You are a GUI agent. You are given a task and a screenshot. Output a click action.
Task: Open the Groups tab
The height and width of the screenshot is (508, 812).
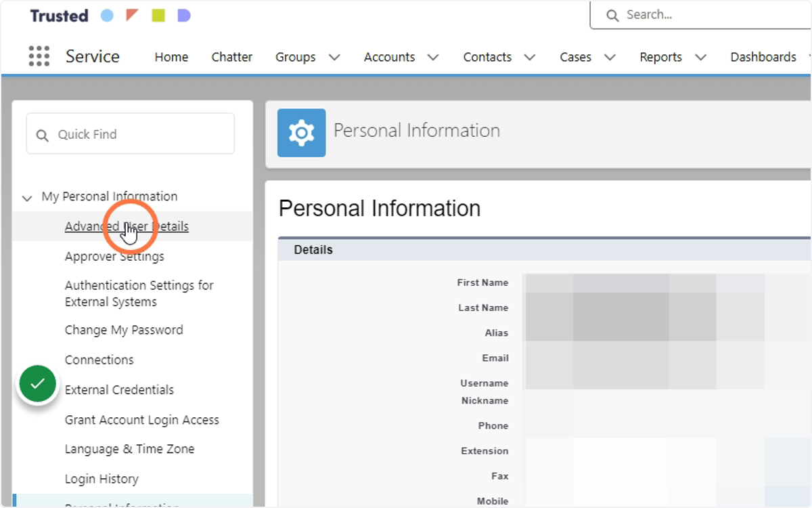click(295, 57)
